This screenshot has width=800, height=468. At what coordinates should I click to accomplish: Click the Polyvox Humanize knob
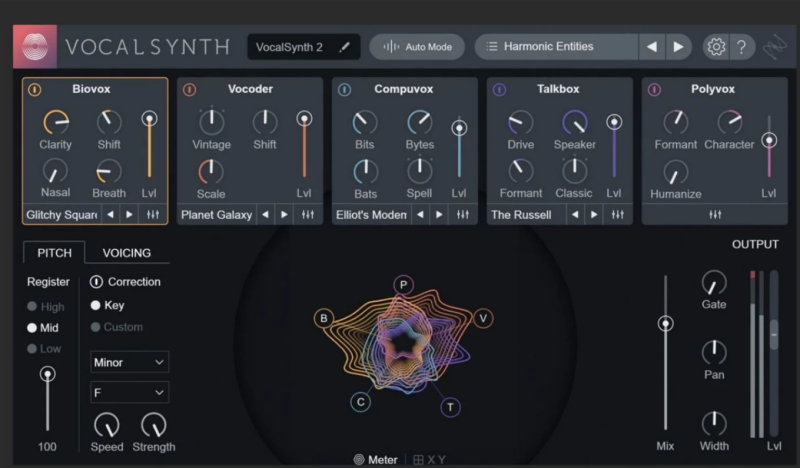coord(676,173)
